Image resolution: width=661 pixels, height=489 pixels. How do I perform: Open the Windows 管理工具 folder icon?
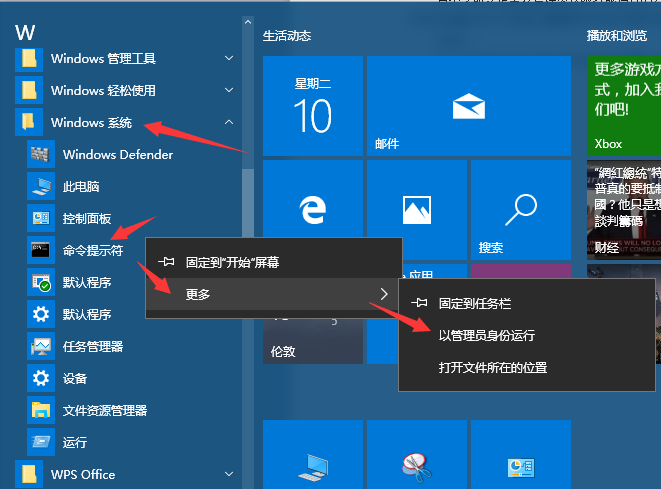pyautogui.click(x=29, y=58)
